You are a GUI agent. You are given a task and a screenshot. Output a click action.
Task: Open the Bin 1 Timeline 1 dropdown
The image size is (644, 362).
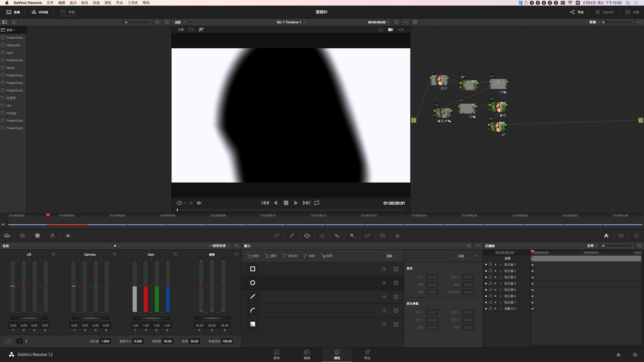tap(291, 22)
